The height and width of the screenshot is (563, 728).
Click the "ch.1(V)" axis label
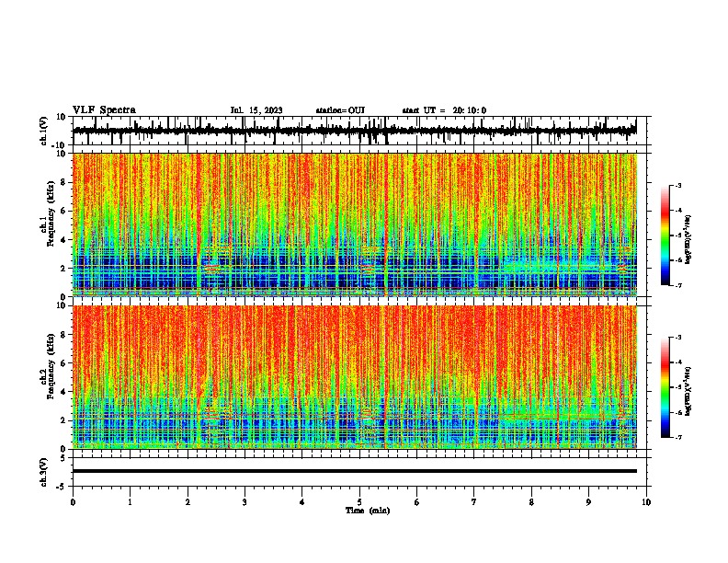[44, 131]
